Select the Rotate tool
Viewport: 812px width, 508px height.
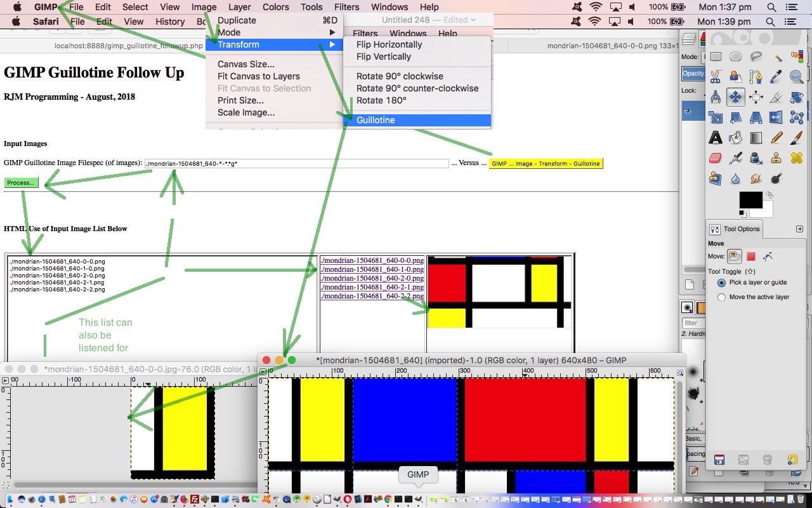(x=797, y=97)
